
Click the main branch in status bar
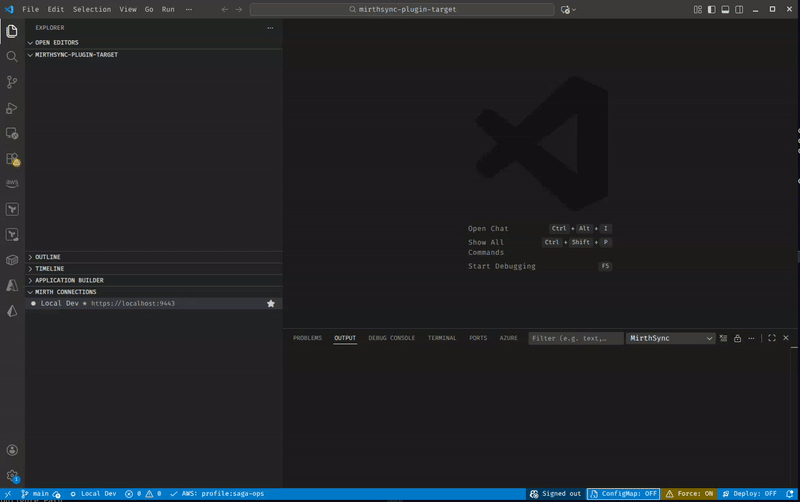(x=40, y=494)
